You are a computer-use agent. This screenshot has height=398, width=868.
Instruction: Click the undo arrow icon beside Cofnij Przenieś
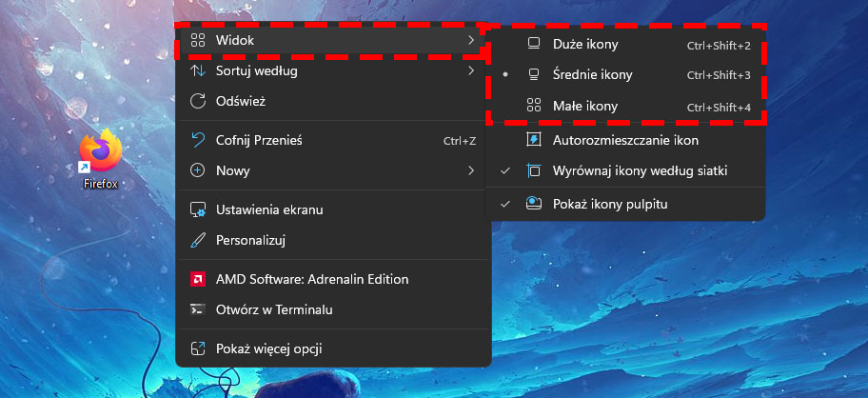pos(198,140)
